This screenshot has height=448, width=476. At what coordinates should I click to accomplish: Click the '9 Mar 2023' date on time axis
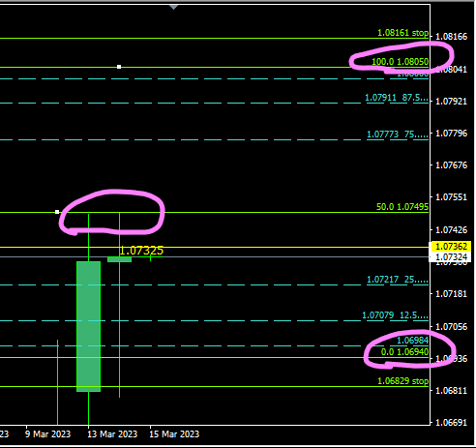click(47, 434)
